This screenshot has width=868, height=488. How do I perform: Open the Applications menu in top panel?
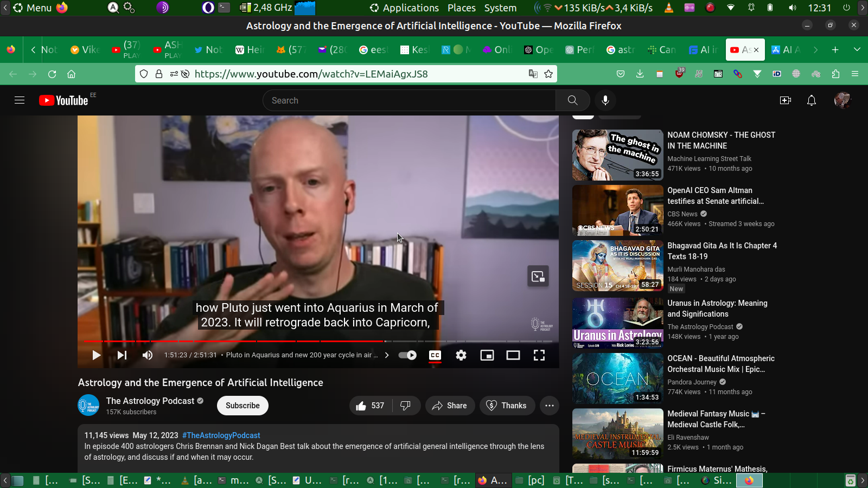404,8
